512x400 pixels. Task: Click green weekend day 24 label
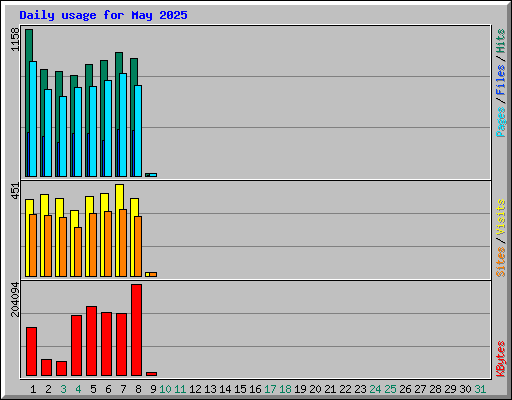375,389
